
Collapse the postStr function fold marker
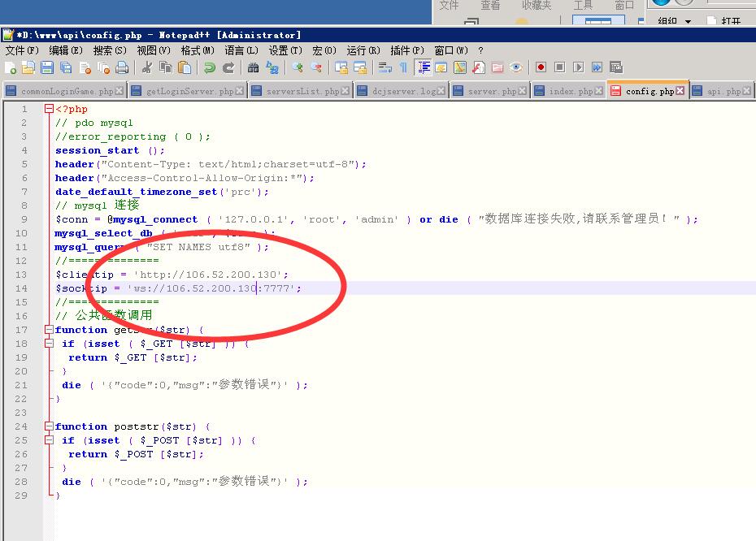click(x=49, y=427)
